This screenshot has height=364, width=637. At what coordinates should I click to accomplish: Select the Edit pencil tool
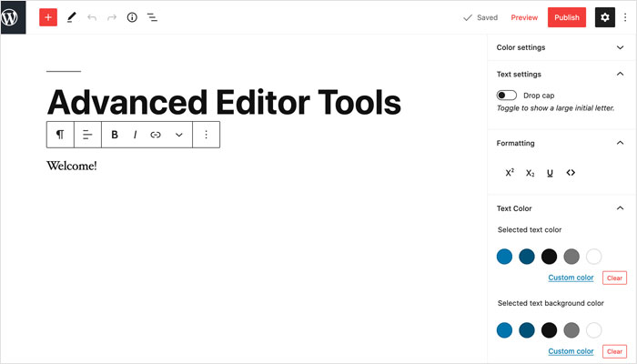[x=72, y=17]
